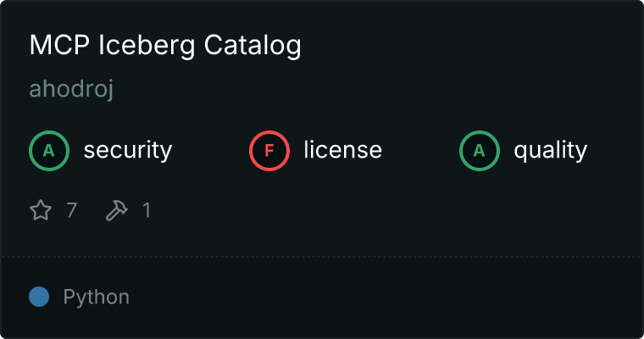
Task: Open the MCP Iceberg Catalog title
Action: [165, 46]
